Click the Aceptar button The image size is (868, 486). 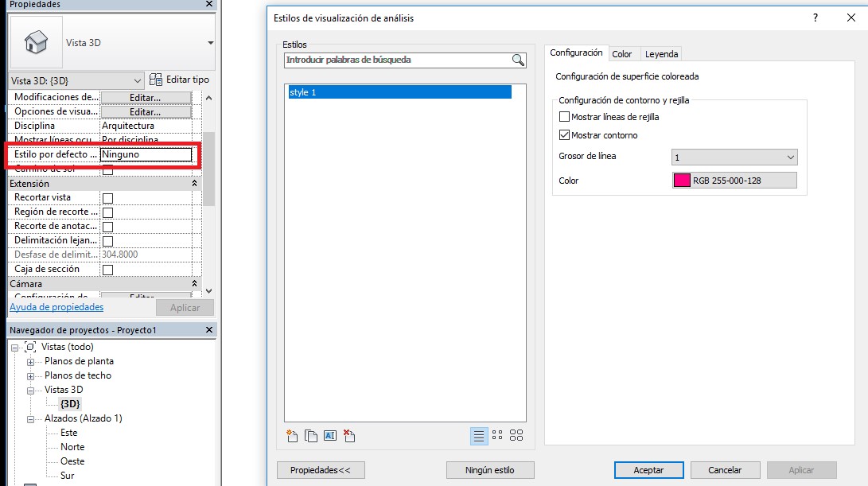[x=648, y=470]
